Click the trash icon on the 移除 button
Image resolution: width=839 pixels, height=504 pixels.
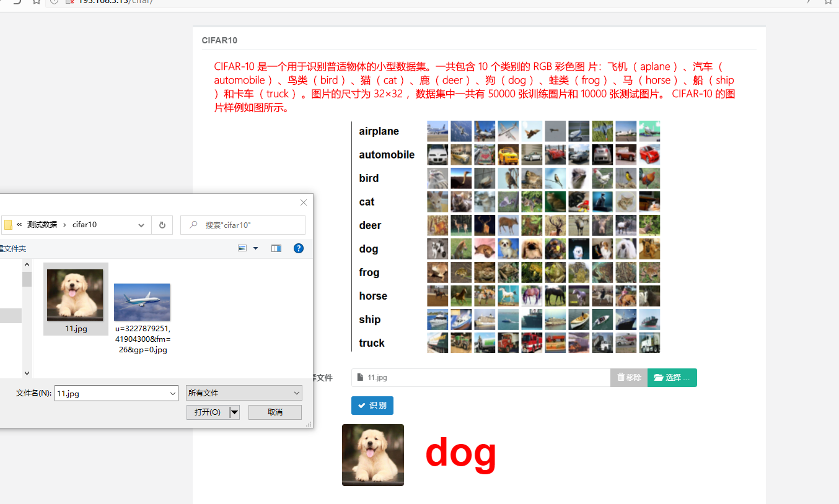click(622, 377)
